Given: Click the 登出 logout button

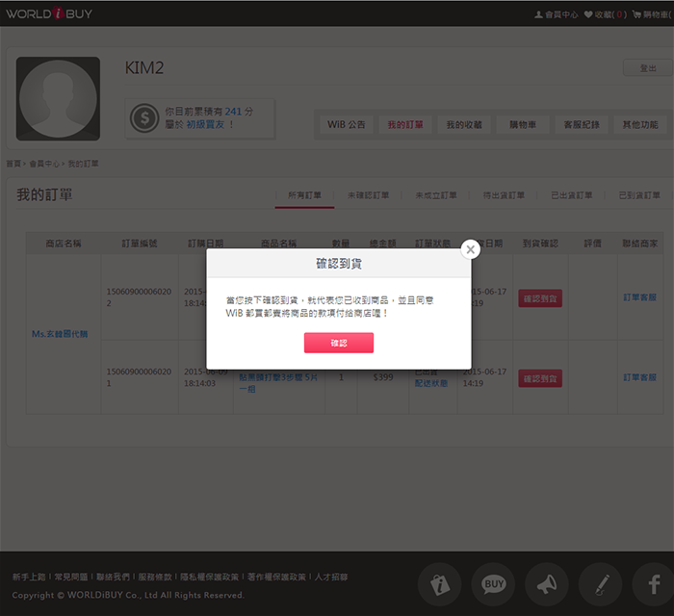Looking at the screenshot, I should coord(648,68).
